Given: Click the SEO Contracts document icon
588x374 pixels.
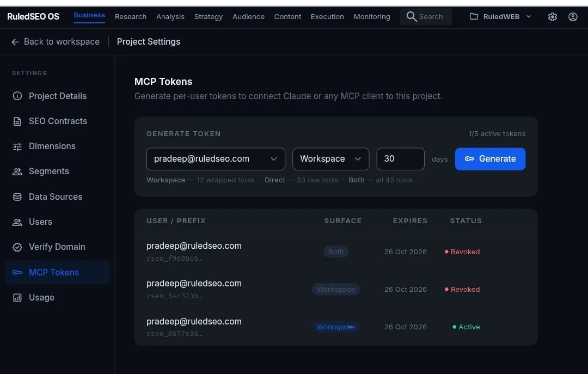Looking at the screenshot, I should pos(17,121).
